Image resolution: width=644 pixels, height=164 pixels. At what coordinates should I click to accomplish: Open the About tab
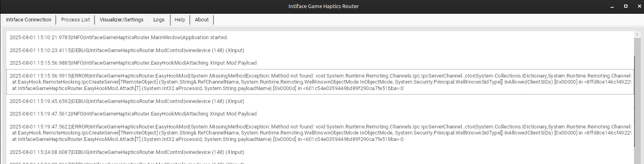coord(202,20)
